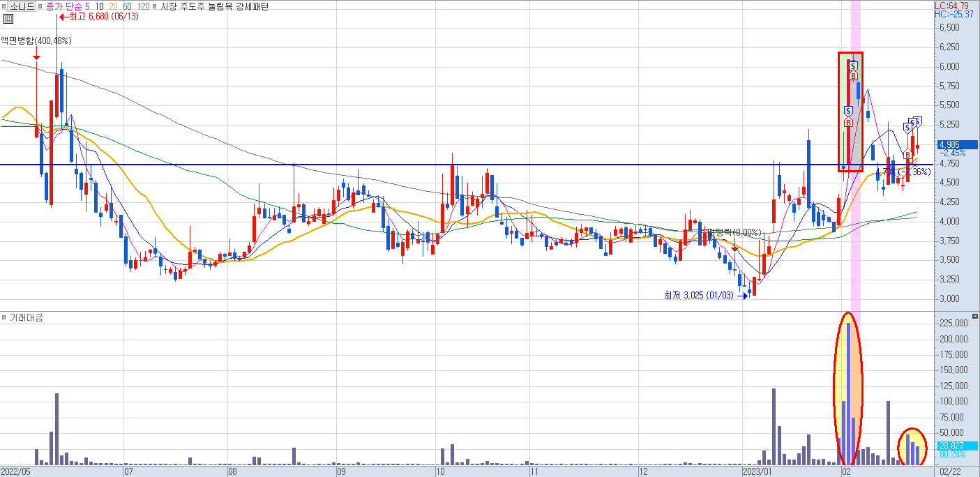Viewport: 980px width, 477px height.
Task: Select the 60-period moving average label
Action: click(127, 6)
